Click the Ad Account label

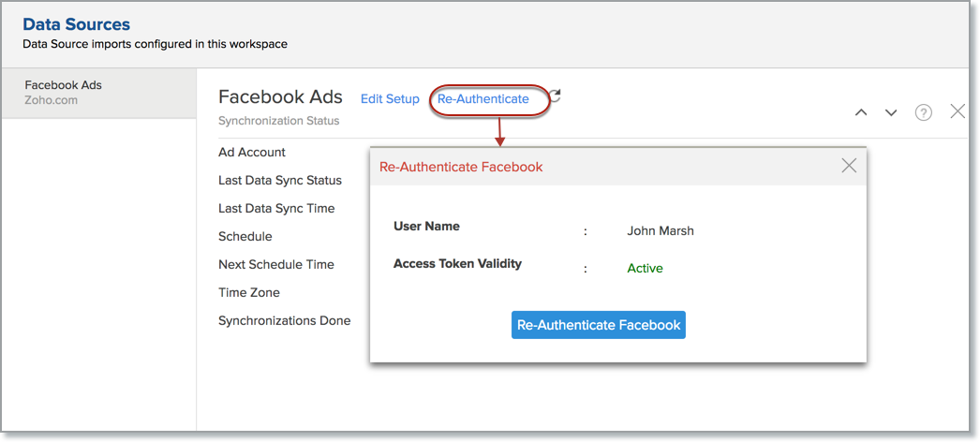[x=252, y=152]
